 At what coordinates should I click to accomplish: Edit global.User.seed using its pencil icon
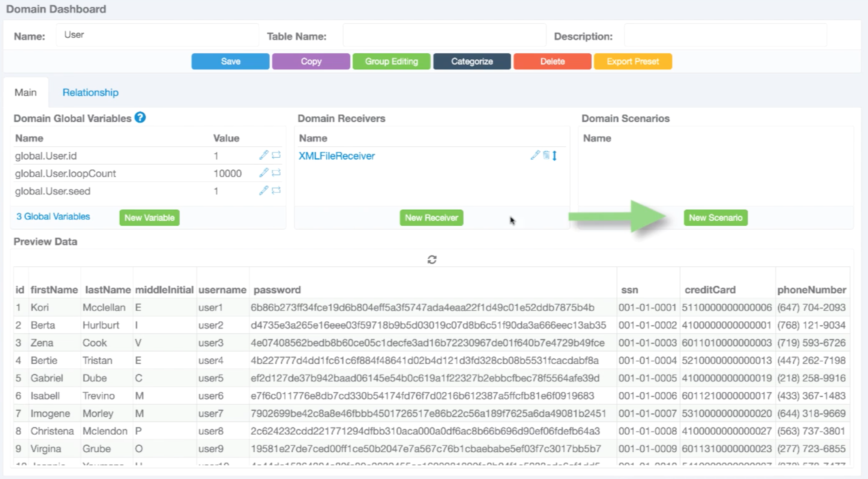[264, 190]
